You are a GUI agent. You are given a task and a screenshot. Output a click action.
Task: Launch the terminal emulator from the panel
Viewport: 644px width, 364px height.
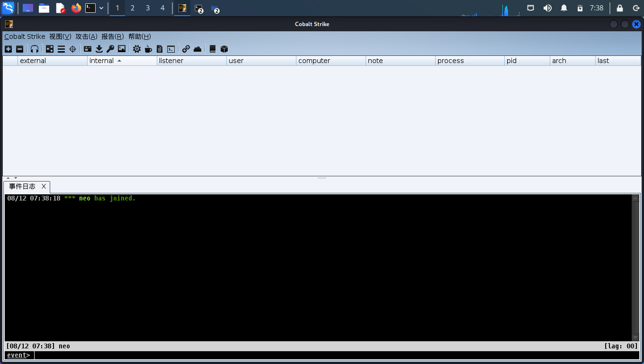90,8
